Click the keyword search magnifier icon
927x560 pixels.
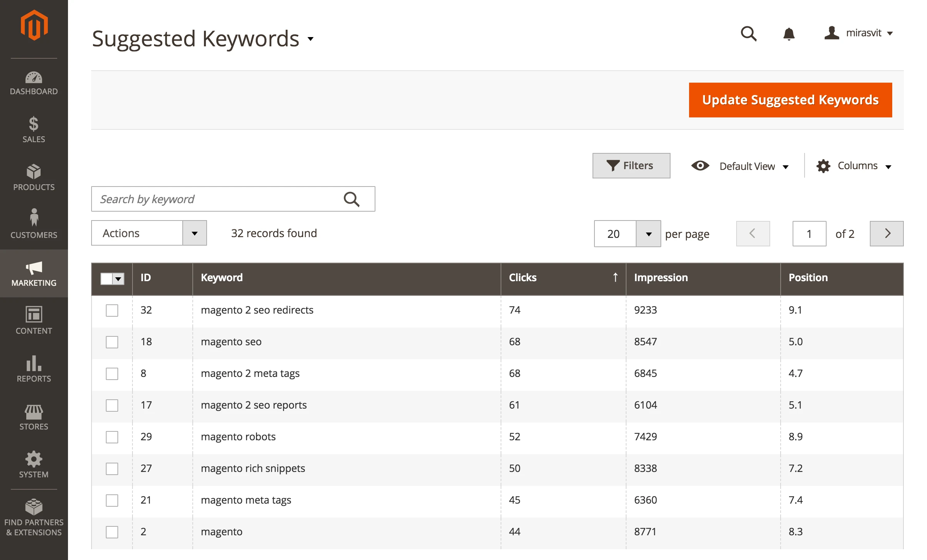coord(351,199)
